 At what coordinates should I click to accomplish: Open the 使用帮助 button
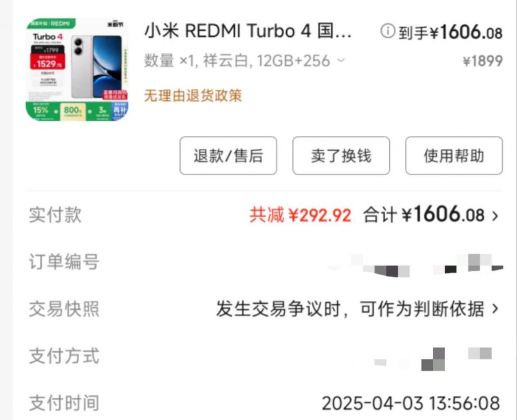coord(454,155)
